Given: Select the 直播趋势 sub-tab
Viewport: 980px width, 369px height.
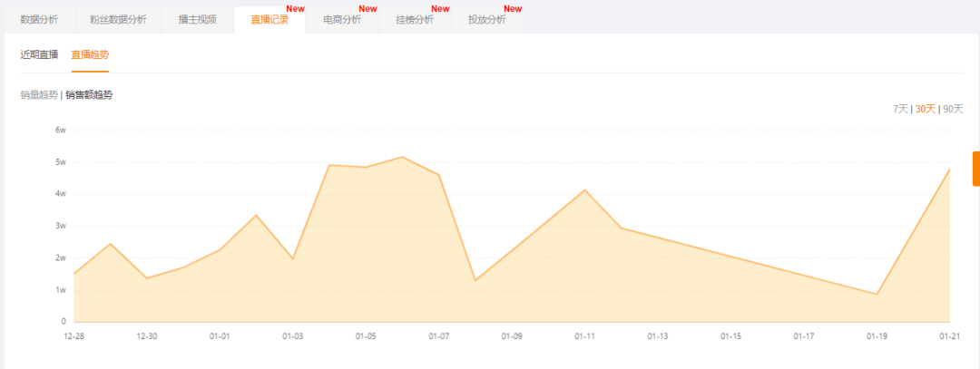Looking at the screenshot, I should [90, 55].
